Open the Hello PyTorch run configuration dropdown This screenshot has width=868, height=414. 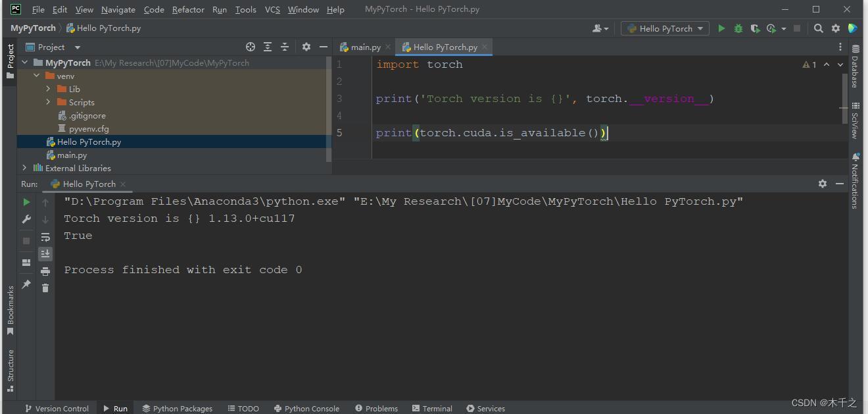(664, 28)
